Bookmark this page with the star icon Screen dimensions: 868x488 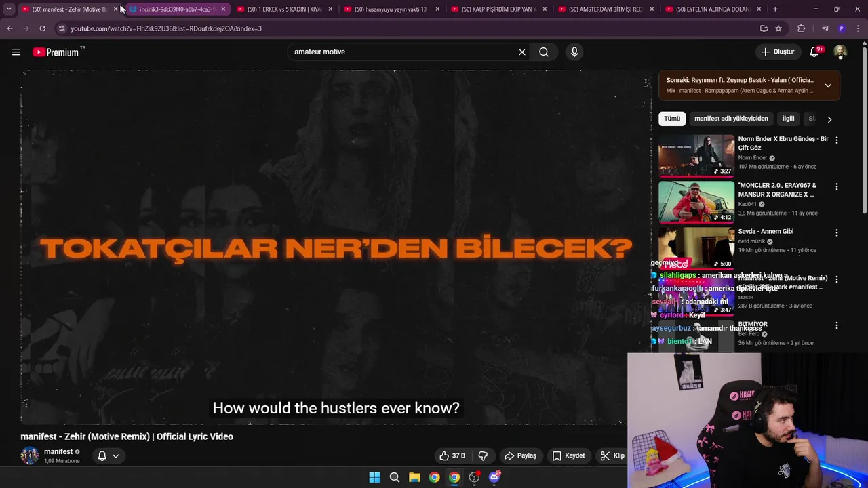pos(778,28)
